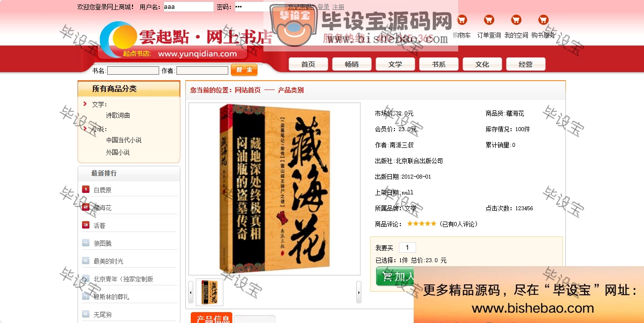Click the thumbnail strip left arrow
The width and height of the screenshot is (644, 323).
pos(191,292)
